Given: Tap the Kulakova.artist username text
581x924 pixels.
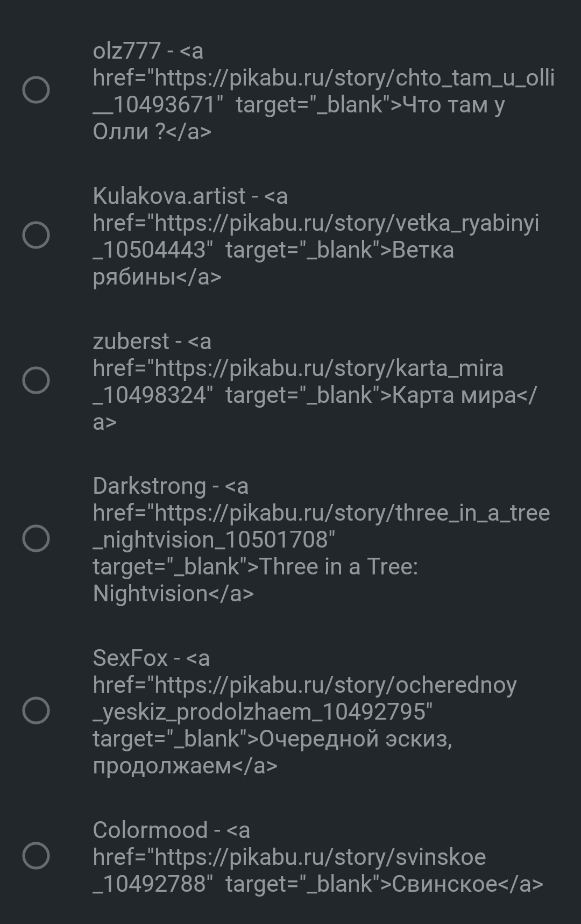Looking at the screenshot, I should pos(169,196).
